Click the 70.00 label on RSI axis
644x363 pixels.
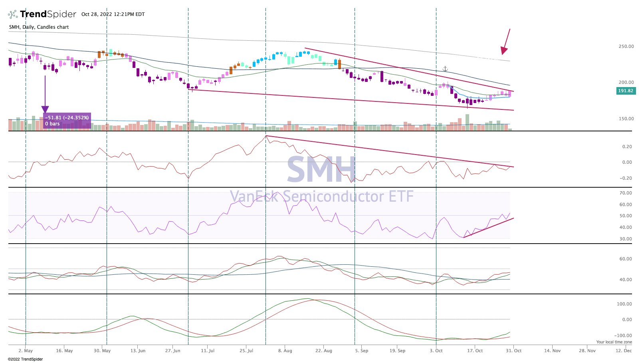click(x=625, y=193)
